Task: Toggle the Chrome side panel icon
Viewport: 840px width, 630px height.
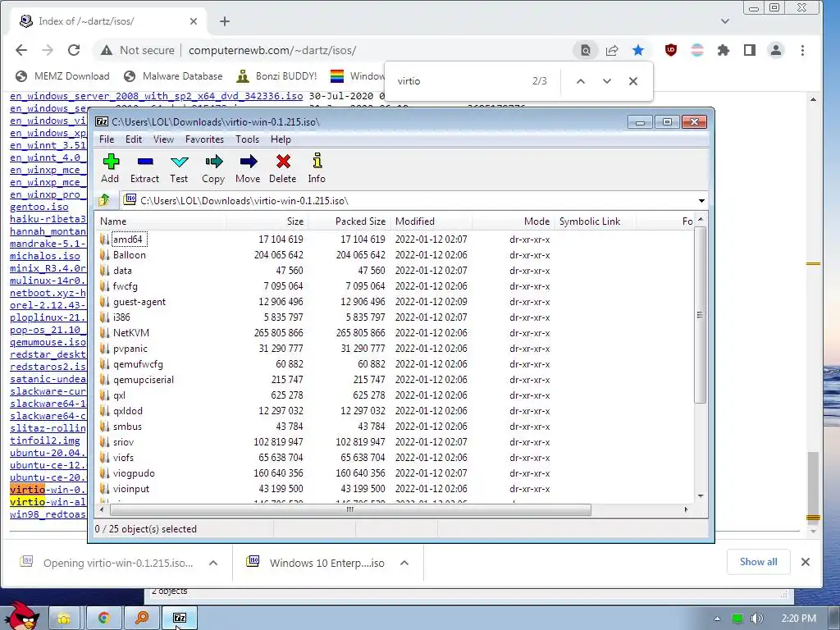Action: [x=750, y=50]
